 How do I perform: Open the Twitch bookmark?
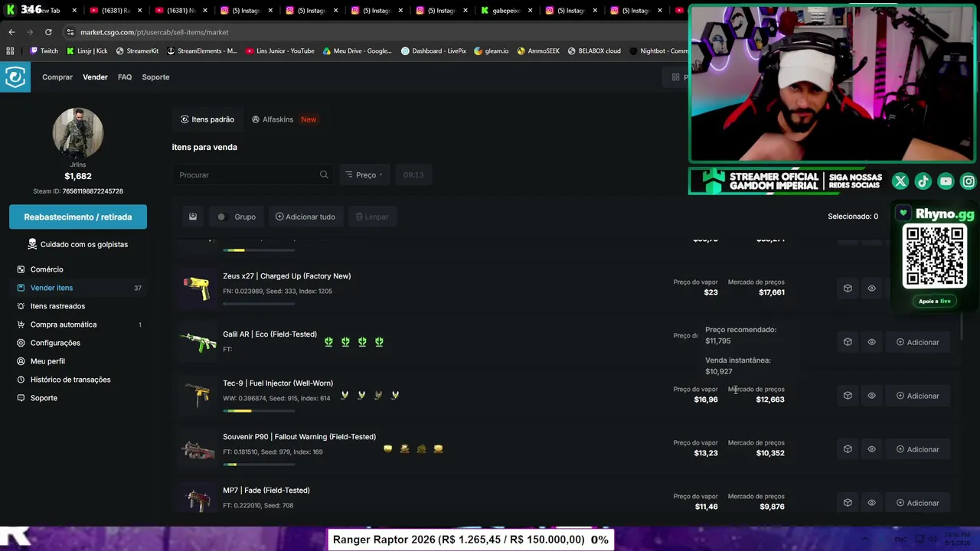click(x=44, y=51)
